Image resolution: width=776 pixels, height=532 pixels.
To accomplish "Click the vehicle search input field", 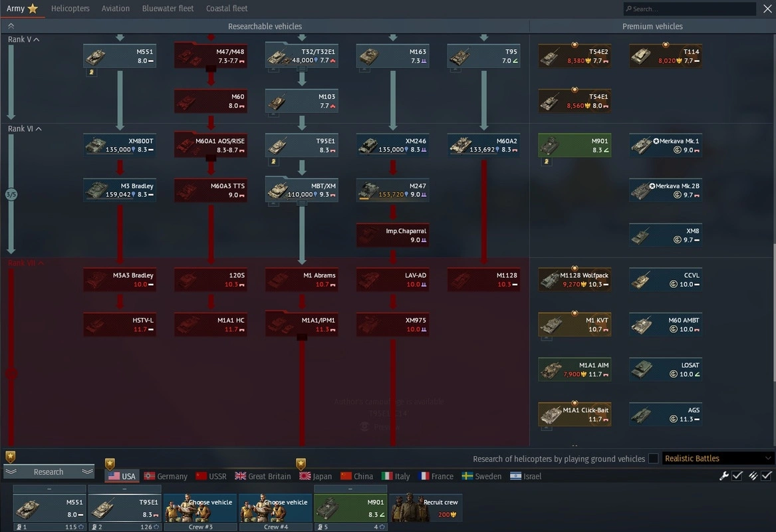I will coord(692,9).
